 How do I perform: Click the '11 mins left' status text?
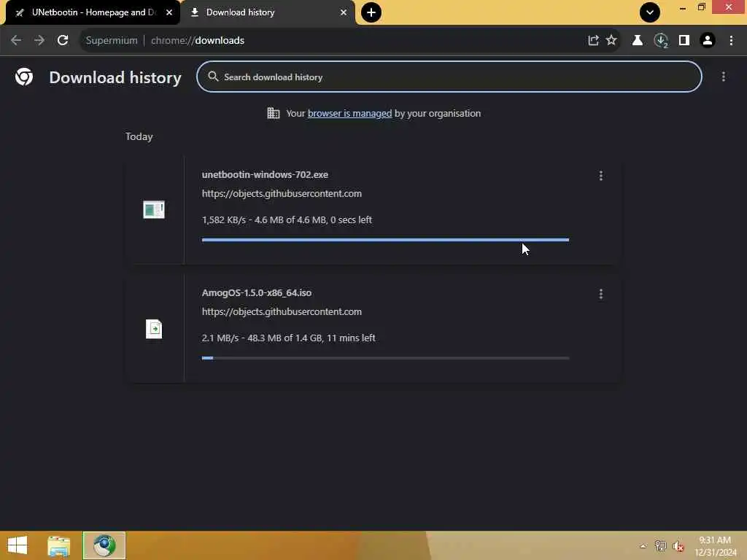pos(351,338)
